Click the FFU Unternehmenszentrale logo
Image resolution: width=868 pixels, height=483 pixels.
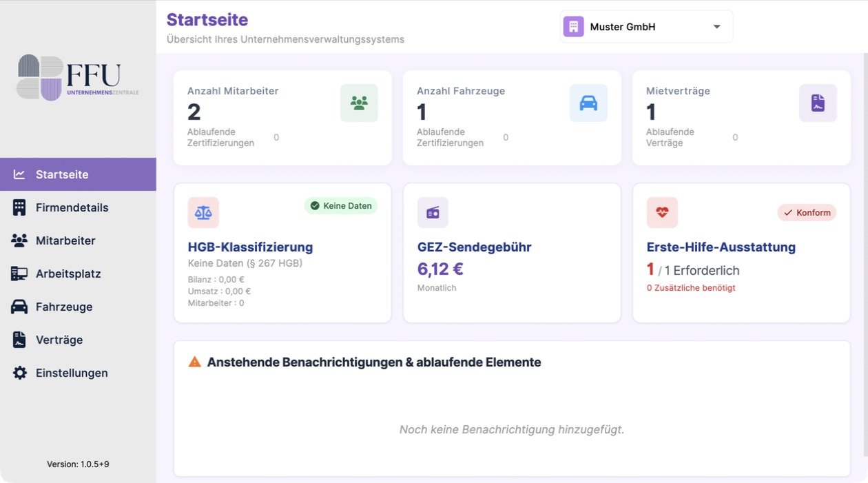click(78, 78)
